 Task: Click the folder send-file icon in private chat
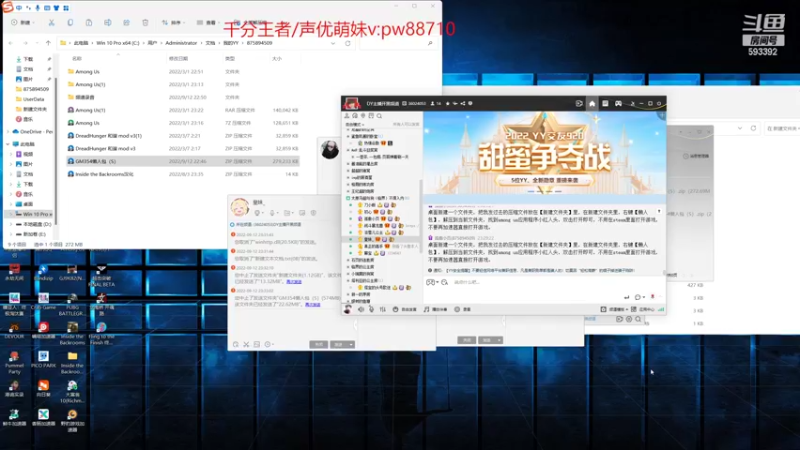(x=288, y=213)
